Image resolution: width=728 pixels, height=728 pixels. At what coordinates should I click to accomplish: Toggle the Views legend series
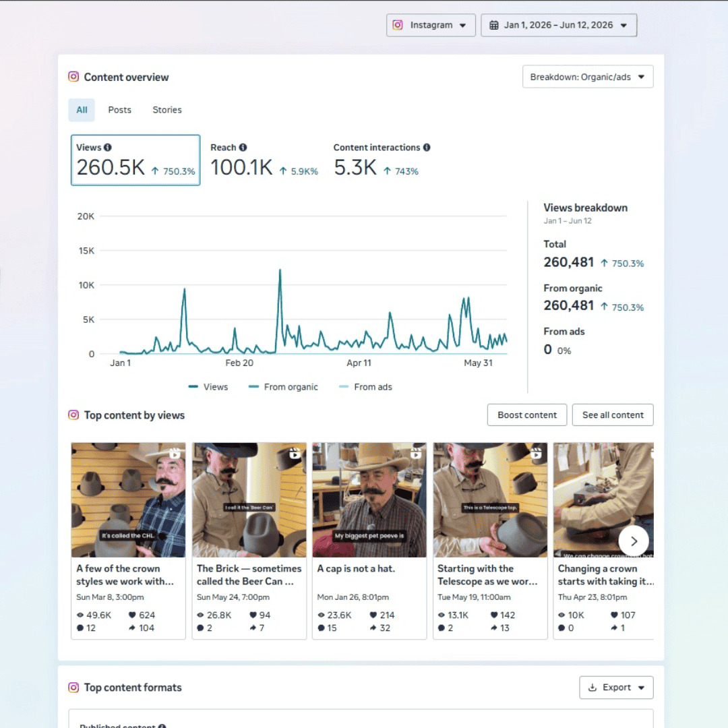[x=208, y=387]
